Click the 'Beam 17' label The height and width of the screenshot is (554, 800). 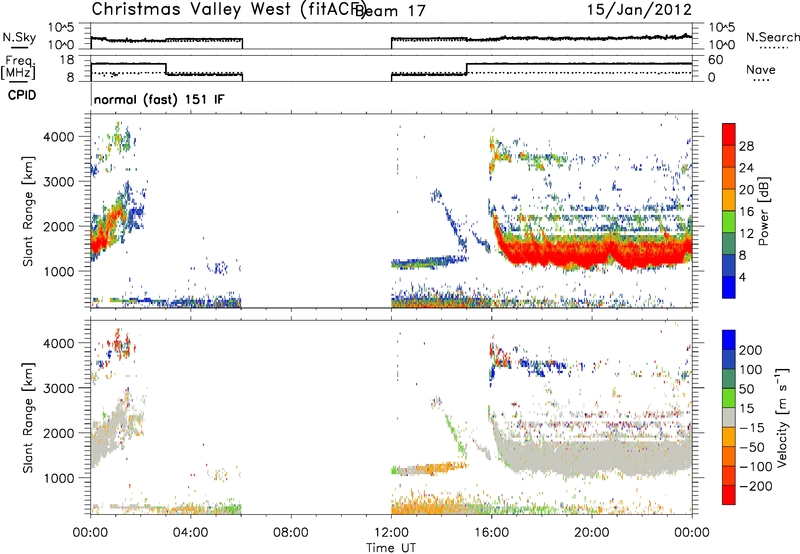pos(390,11)
